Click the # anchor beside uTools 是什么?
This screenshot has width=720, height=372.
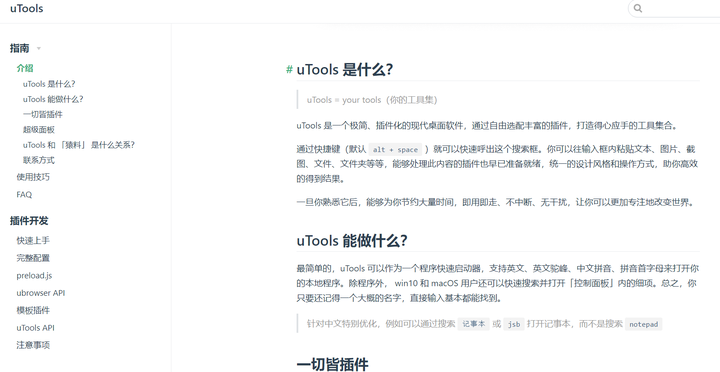(x=289, y=69)
